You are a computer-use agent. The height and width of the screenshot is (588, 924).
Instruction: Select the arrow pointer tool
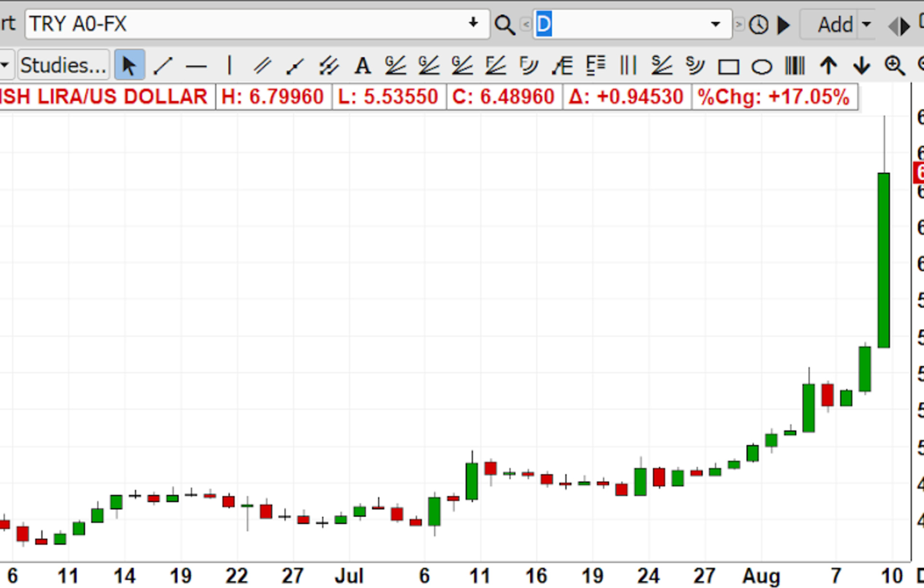[x=129, y=65]
